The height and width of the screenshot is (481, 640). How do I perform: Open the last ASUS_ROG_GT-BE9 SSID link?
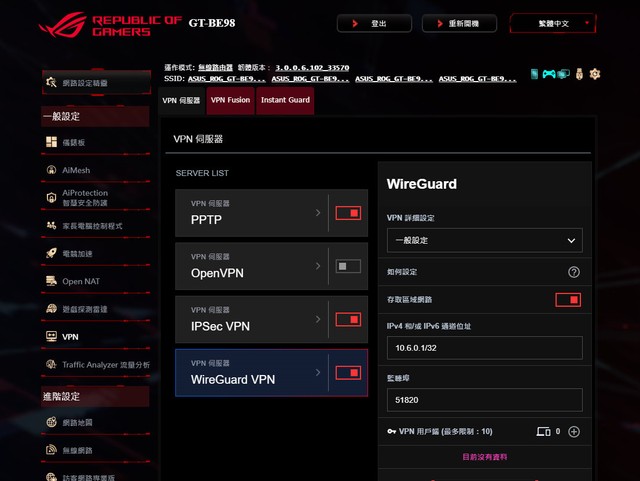[x=478, y=79]
